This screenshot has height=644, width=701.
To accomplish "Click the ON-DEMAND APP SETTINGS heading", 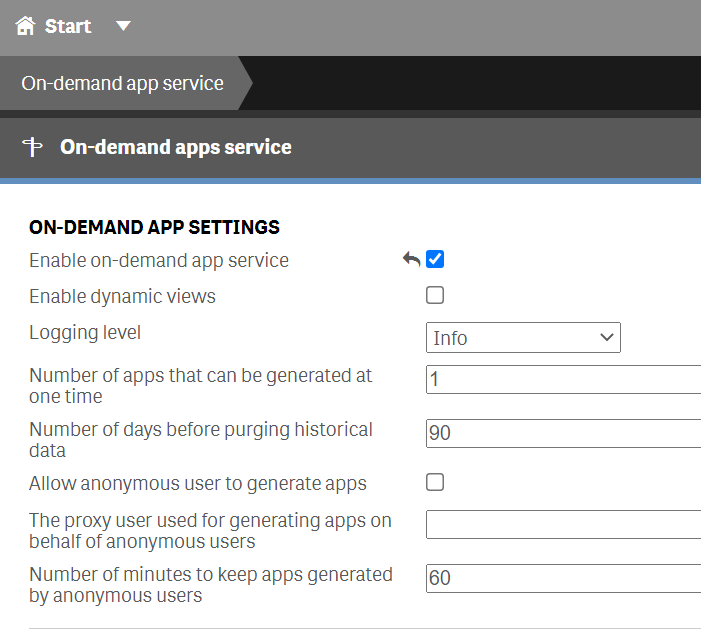I will [154, 227].
